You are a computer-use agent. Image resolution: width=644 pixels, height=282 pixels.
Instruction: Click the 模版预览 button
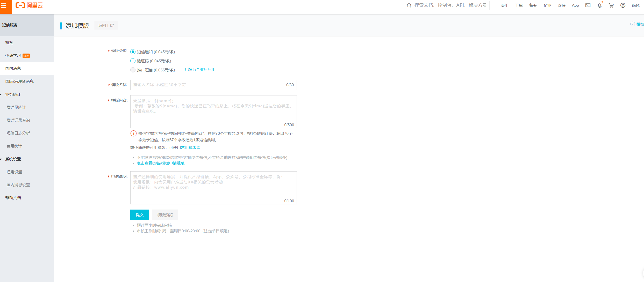click(165, 215)
